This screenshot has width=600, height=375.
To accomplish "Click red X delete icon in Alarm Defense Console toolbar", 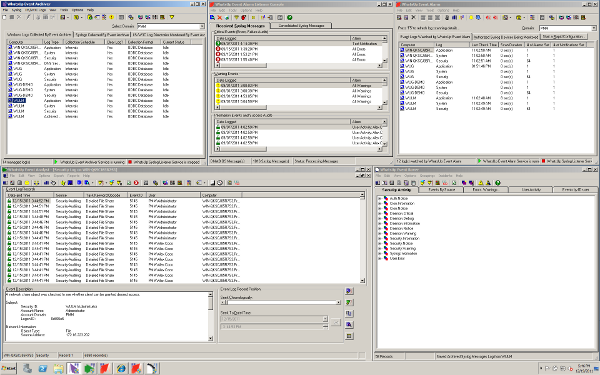I will click(220, 18).
